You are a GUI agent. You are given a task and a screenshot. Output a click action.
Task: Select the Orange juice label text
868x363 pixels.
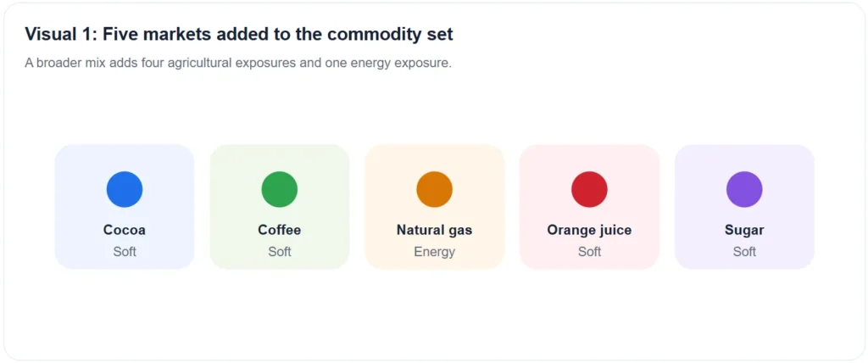point(590,230)
